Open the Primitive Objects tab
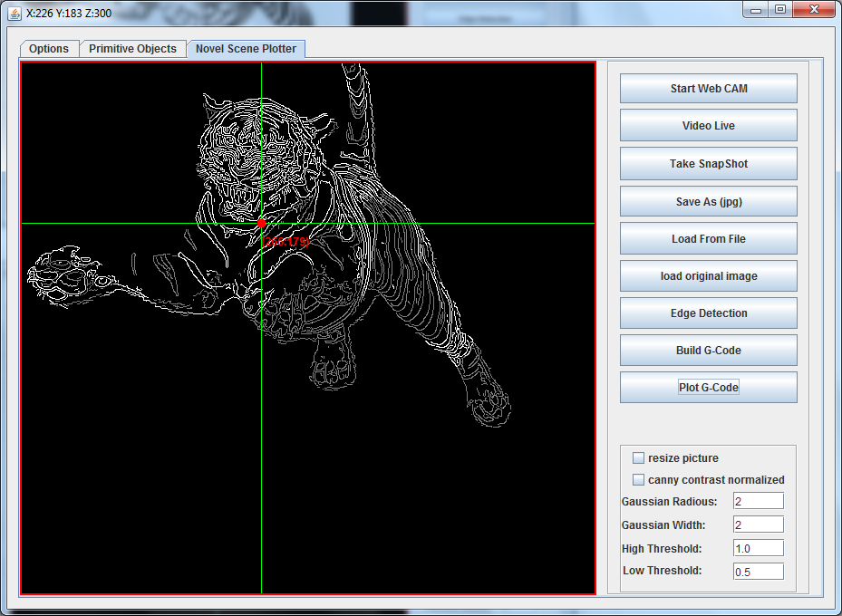This screenshot has height=616, width=842. coord(132,49)
